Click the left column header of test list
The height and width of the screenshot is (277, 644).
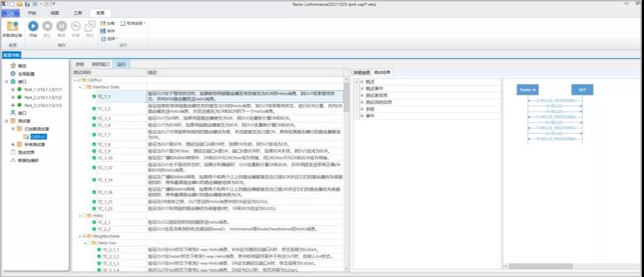tap(109, 72)
